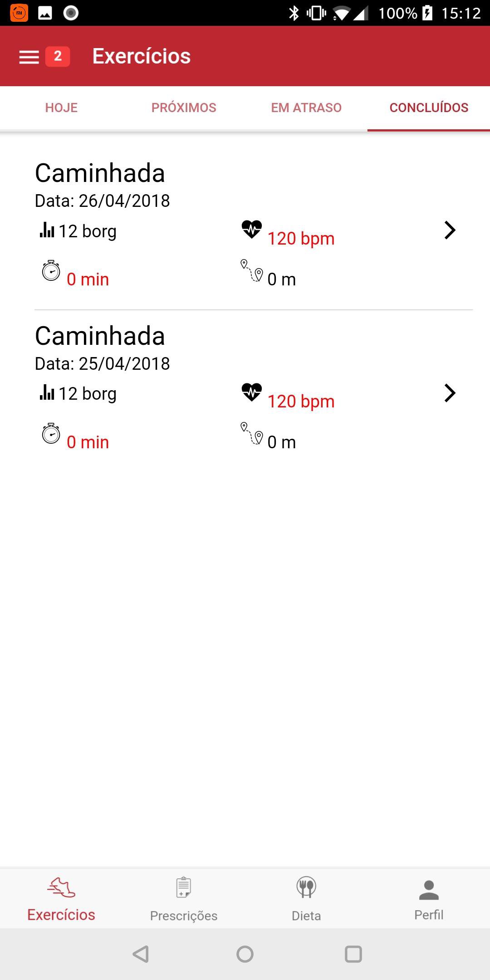Tap stopwatch icon on the 25/04/2018 Caminhada

pos(51,434)
